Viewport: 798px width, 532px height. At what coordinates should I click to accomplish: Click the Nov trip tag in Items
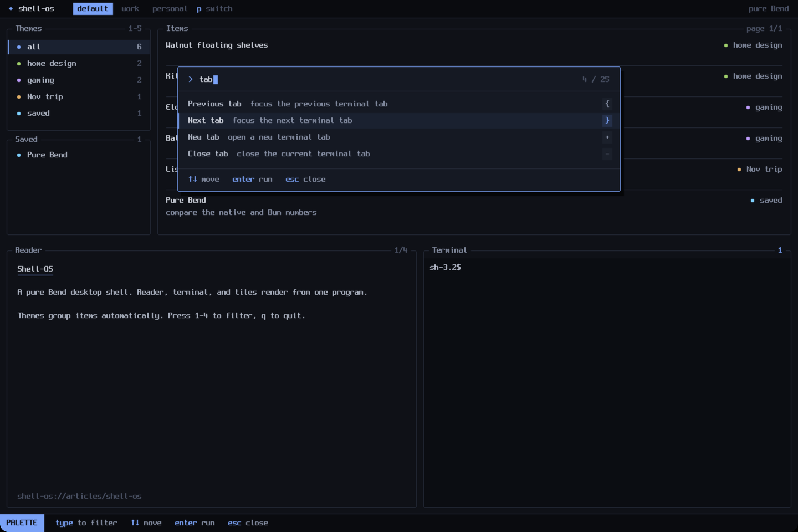tap(760, 169)
